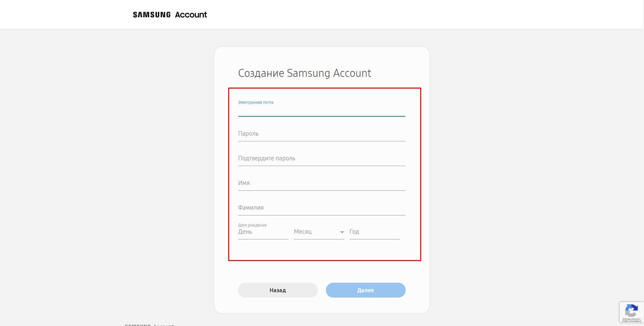Open the reCAPTCHA Условия использования link
644x326 pixels.
click(631, 321)
